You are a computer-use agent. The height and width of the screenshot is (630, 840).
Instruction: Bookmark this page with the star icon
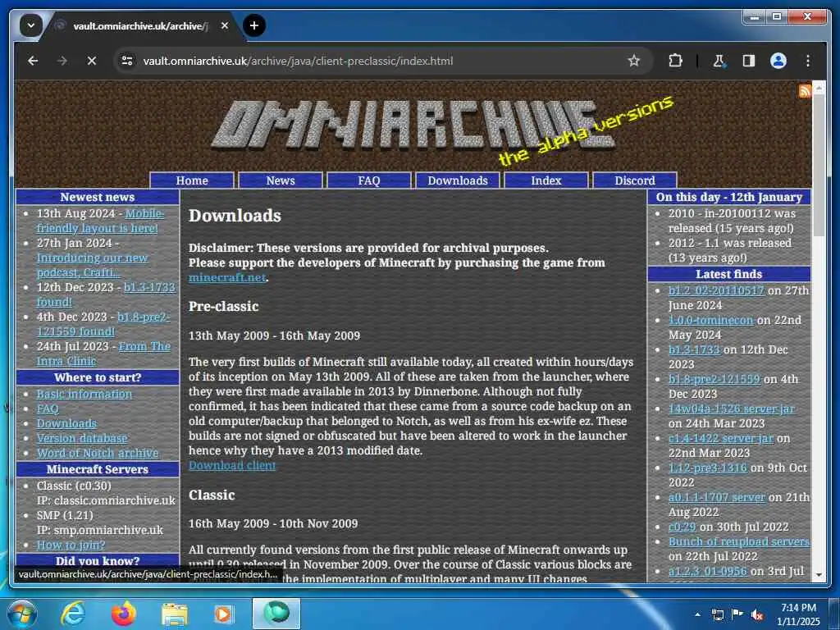pos(634,61)
